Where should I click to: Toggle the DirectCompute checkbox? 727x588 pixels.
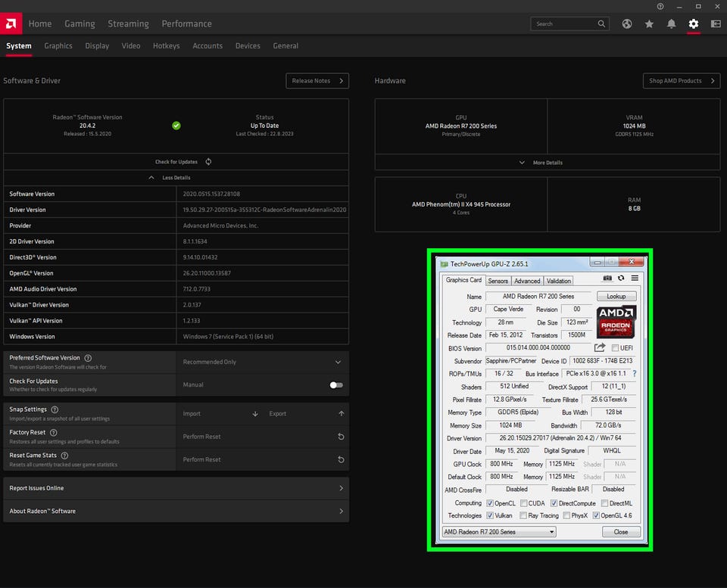point(554,503)
